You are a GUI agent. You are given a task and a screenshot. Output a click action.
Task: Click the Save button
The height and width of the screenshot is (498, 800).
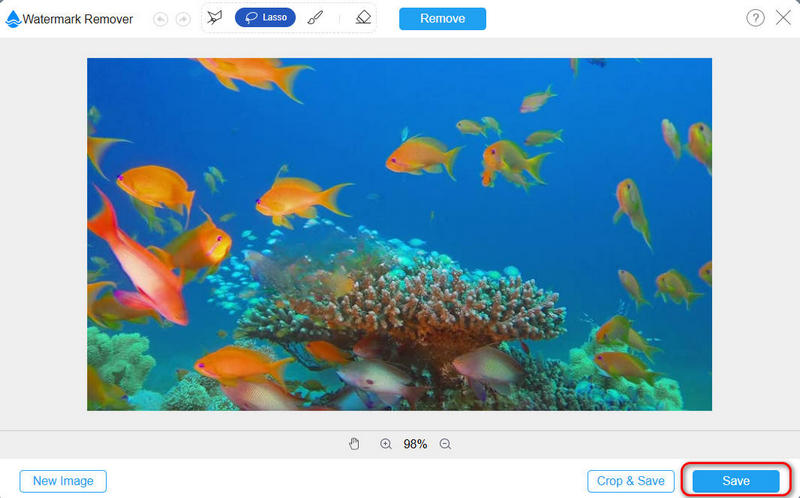[x=735, y=481]
